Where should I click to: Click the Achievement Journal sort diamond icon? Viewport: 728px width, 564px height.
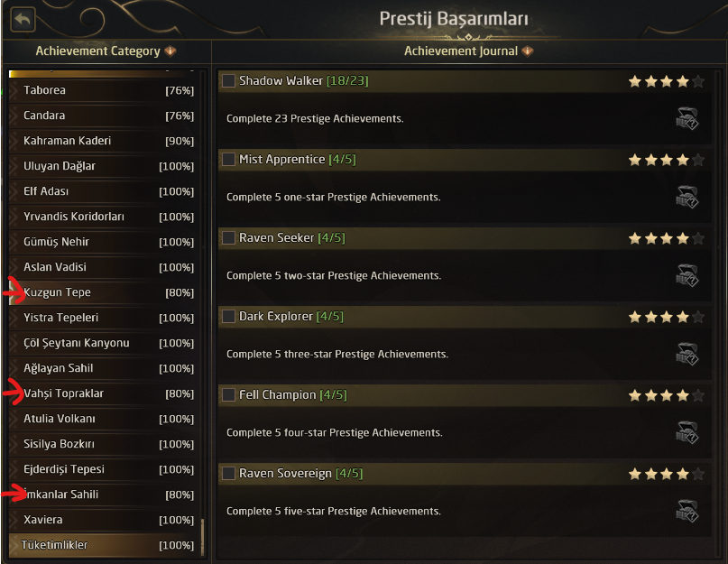tap(528, 51)
